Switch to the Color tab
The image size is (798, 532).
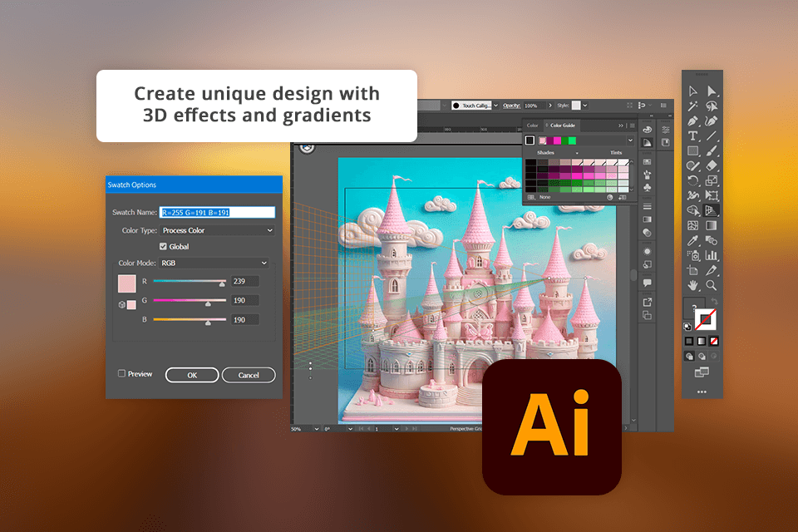pos(532,126)
